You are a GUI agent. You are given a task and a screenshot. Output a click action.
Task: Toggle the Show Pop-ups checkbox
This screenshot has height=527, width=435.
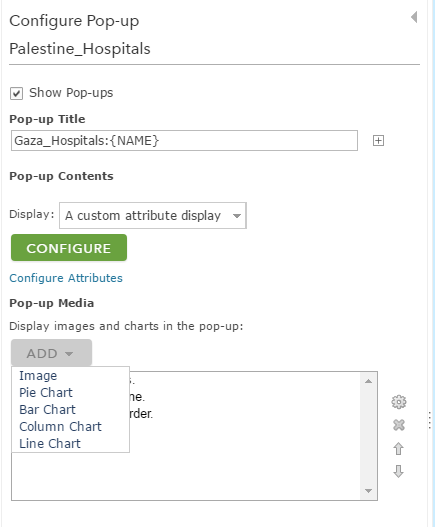tap(16, 93)
